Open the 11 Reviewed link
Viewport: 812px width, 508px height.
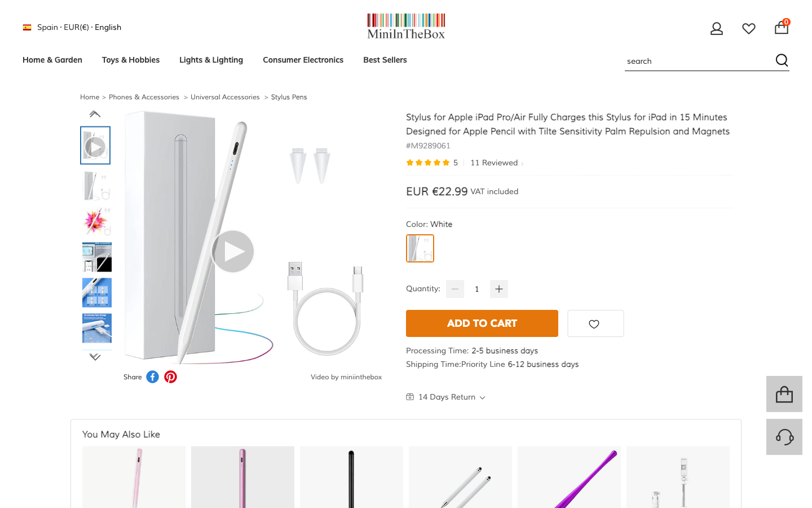(495, 163)
